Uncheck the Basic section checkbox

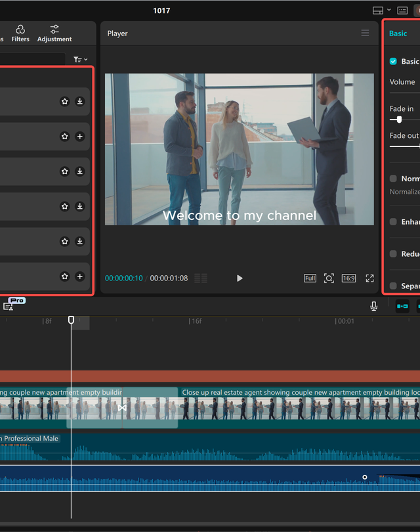click(393, 61)
